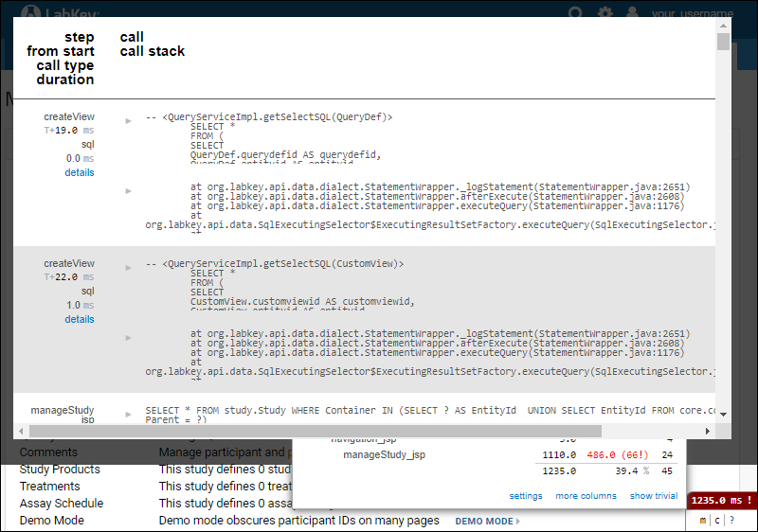This screenshot has height=532, width=758.
Task: Click the vertical scrollbar down arrow
Action: coord(723,415)
